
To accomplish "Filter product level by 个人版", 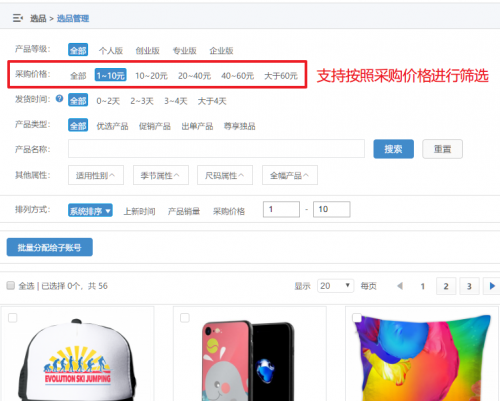I will point(111,51).
